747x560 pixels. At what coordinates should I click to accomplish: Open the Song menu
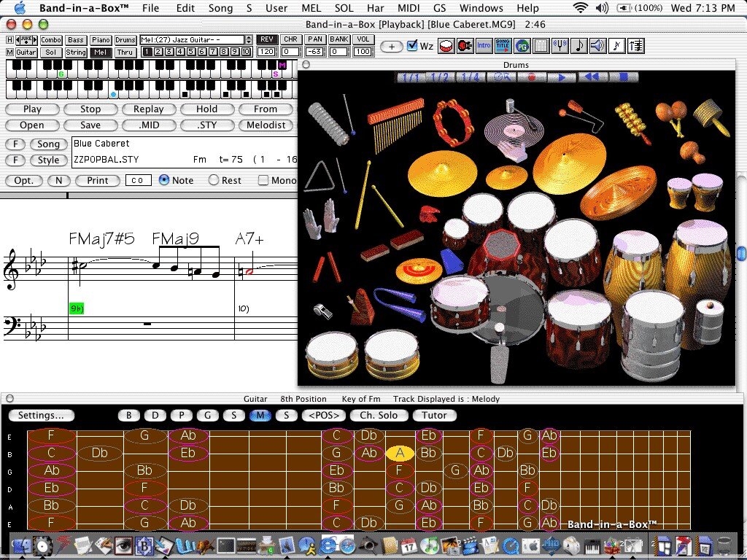click(x=220, y=8)
